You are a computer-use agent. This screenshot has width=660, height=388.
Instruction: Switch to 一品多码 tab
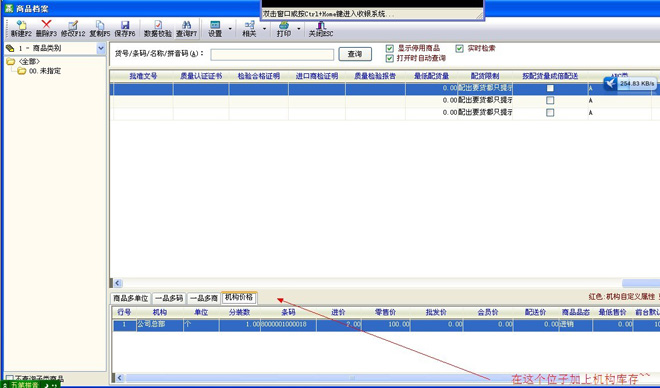click(x=169, y=298)
